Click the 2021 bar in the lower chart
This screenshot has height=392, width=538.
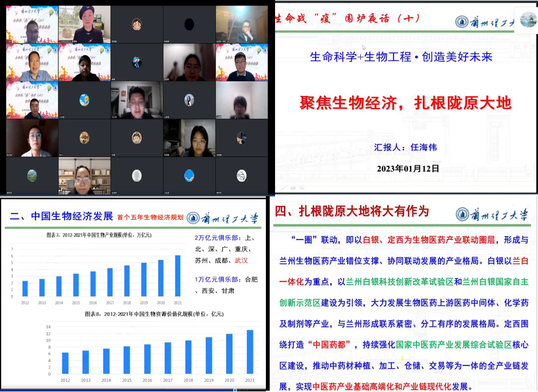click(250, 352)
